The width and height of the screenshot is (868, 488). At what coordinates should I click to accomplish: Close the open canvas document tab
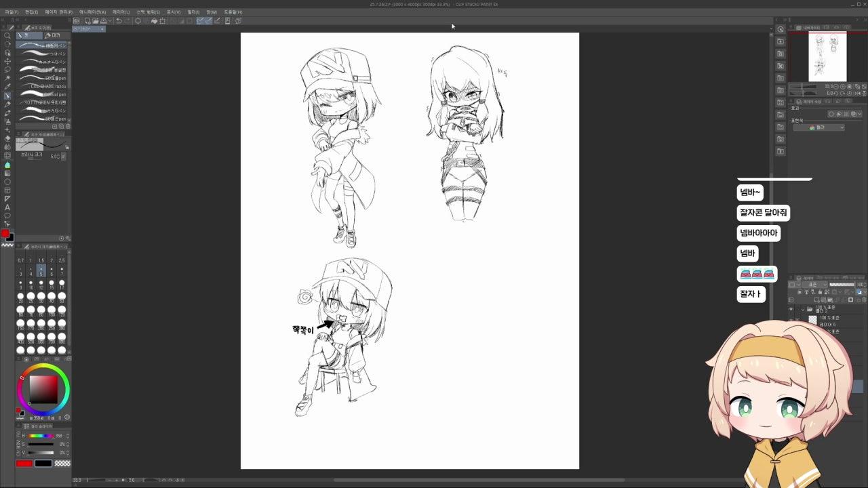[102, 29]
